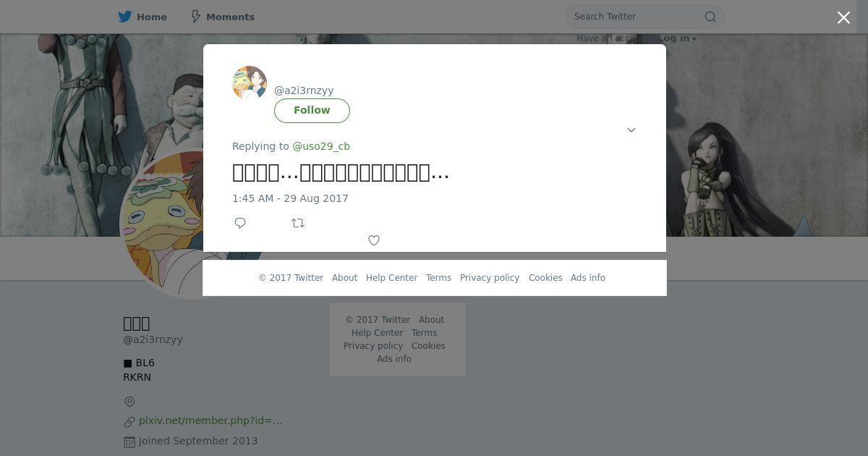Open Privacy policy in modal footer
The width and height of the screenshot is (868, 456).
coord(490,278)
